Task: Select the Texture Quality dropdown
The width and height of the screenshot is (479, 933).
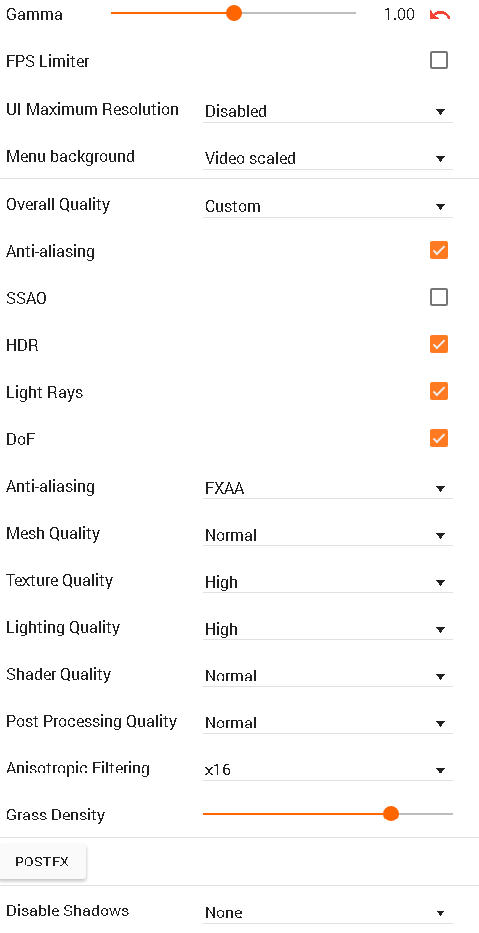Action: click(328, 583)
